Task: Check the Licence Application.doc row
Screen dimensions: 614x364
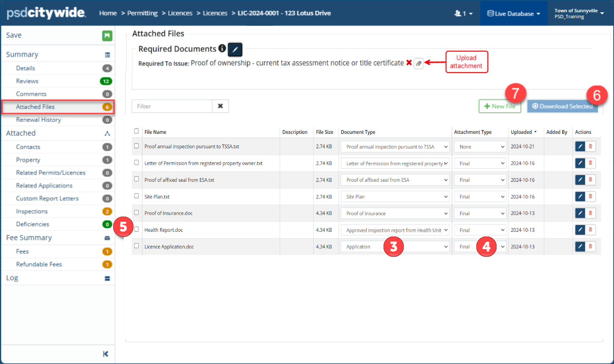Action: click(136, 246)
